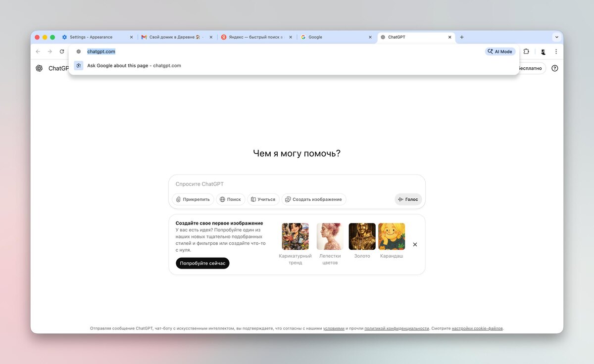
Task: Click the Спросите ChatGPT input field
Action: tap(297, 184)
